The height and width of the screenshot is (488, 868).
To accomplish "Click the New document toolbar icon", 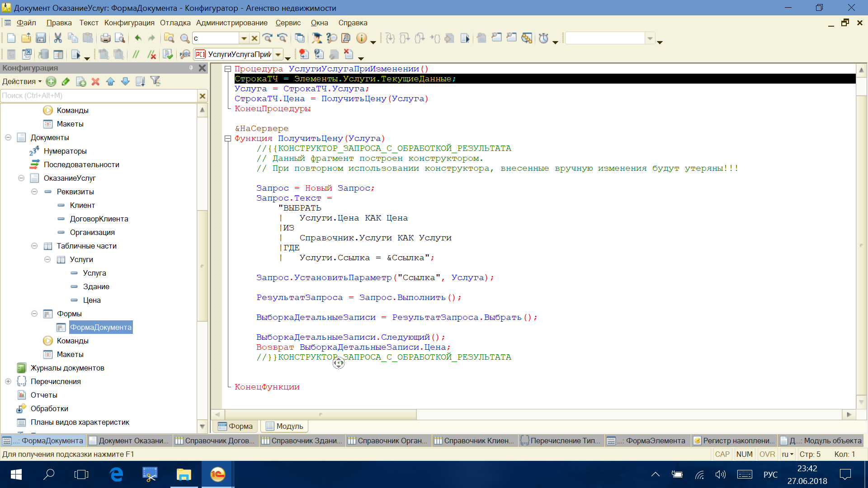I will [x=11, y=38].
